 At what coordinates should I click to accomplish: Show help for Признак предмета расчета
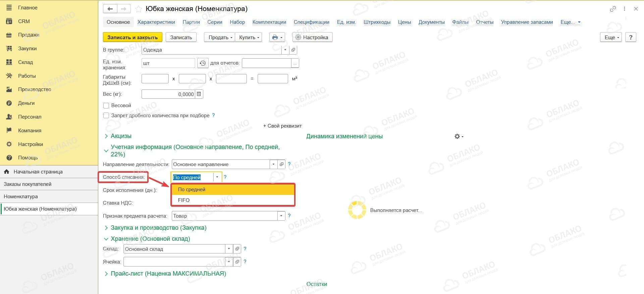(289, 216)
